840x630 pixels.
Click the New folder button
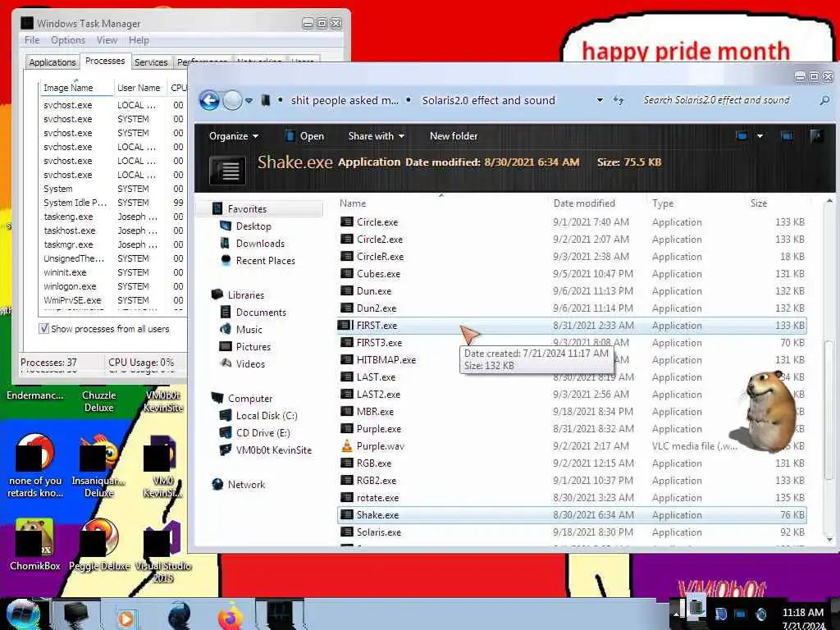coord(453,136)
